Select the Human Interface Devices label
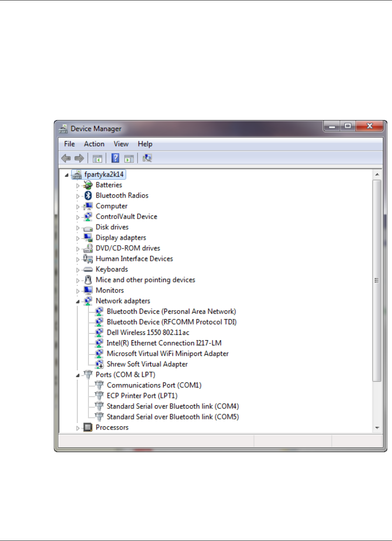Image resolution: width=392 pixels, height=541 pixels. tap(134, 259)
